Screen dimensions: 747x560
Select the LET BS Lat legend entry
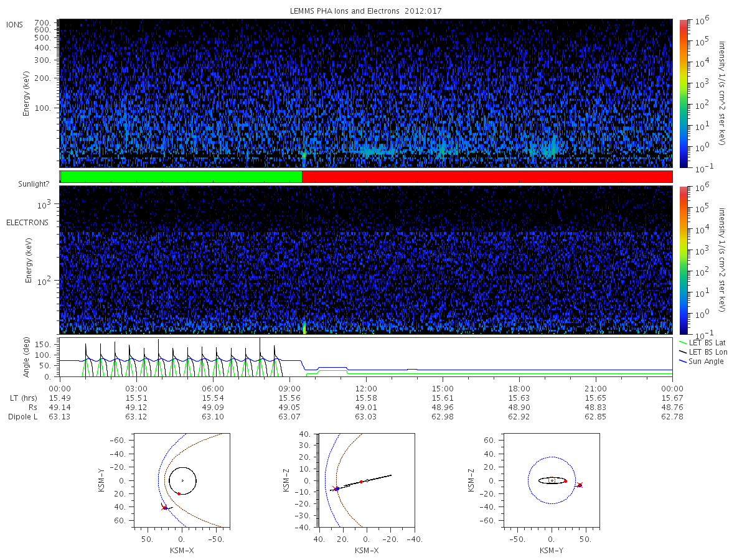pos(702,343)
